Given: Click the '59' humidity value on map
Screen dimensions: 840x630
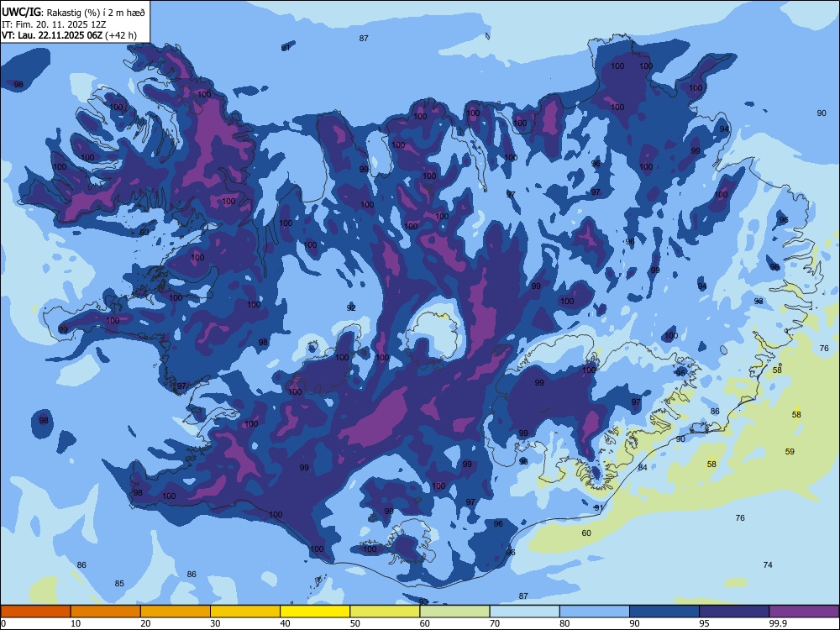Looking at the screenshot, I should 790,452.
